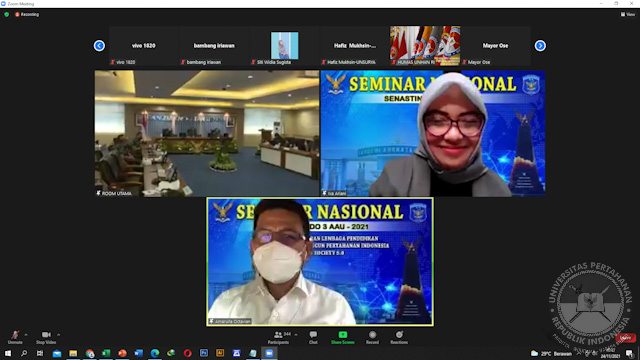The image size is (640, 360).
Task: Expand video options arrow beside Stop Video
Action: [59, 335]
